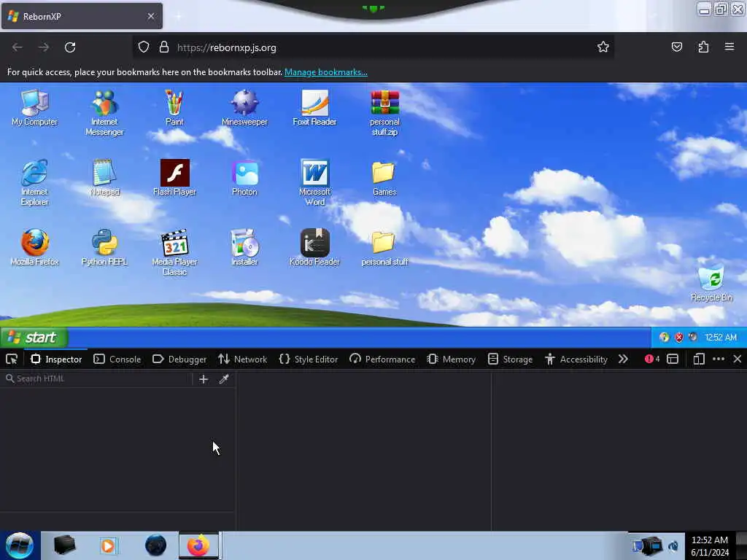Open the Firefox hamburger menu
Viewport: 747px width, 560px height.
click(x=729, y=47)
